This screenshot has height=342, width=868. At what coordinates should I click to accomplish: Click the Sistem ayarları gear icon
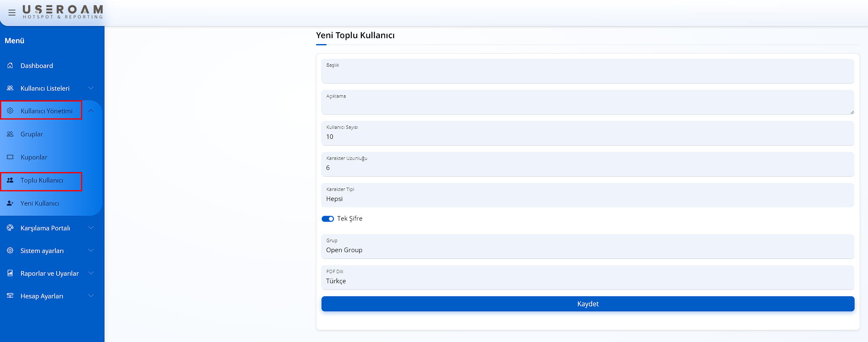tap(10, 251)
